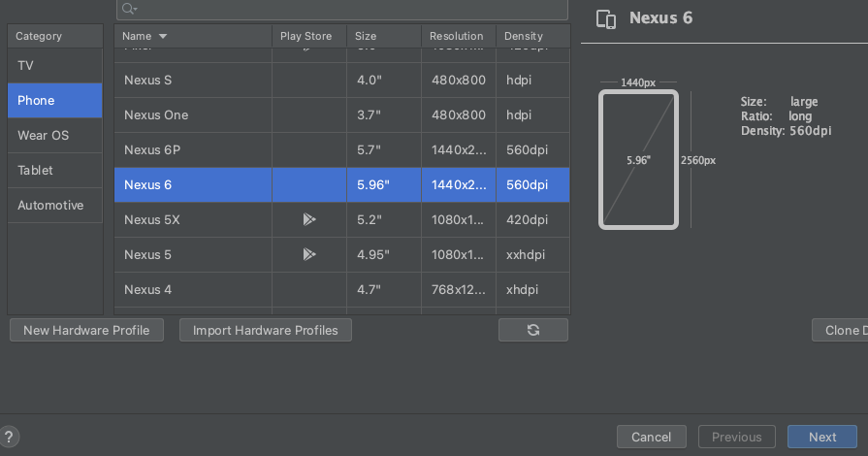Click the 5.7" size cell
868x456 pixels.
click(384, 149)
